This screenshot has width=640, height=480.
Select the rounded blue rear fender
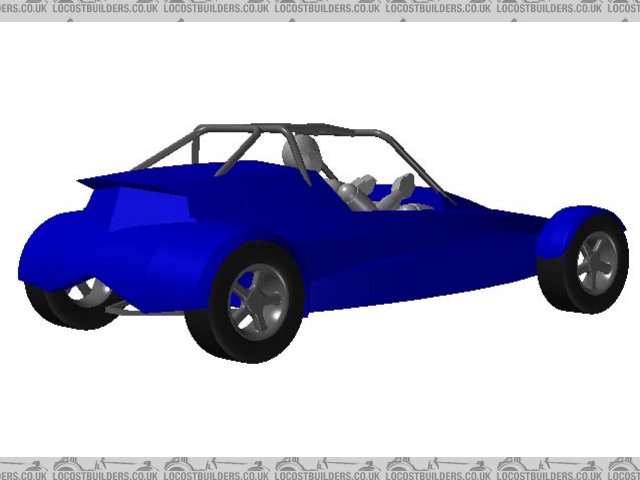pyautogui.click(x=60, y=250)
